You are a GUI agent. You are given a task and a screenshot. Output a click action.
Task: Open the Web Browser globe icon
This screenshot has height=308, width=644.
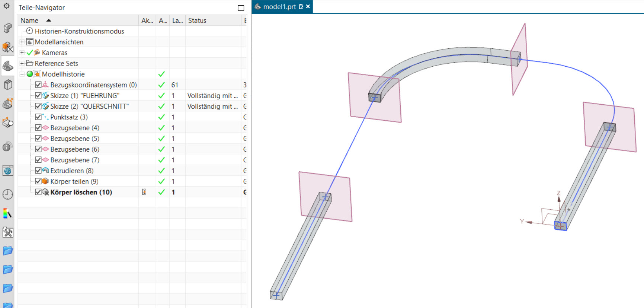click(7, 171)
